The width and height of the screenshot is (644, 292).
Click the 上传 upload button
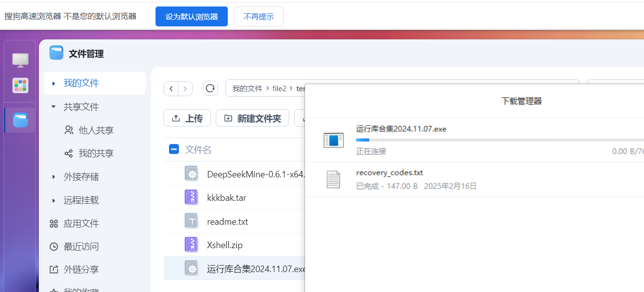point(187,118)
